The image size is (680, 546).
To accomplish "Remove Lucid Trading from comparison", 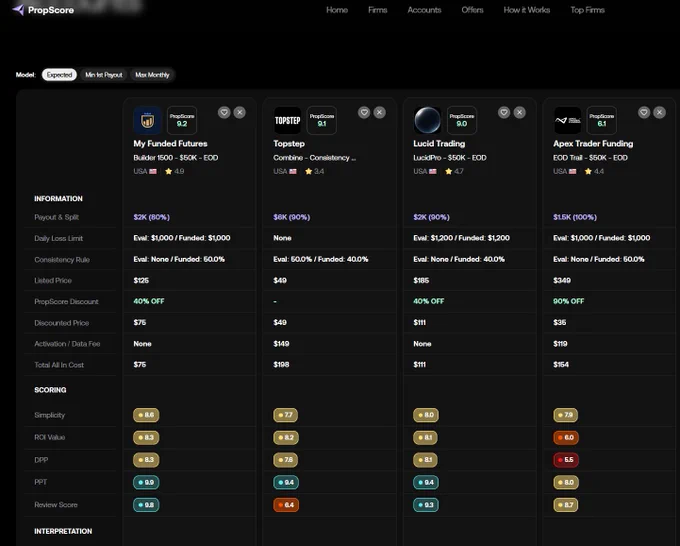I will [520, 113].
